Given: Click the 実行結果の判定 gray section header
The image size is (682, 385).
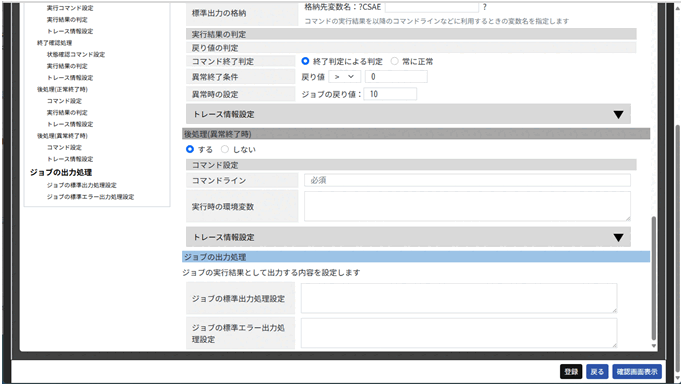Looking at the screenshot, I should click(x=411, y=34).
